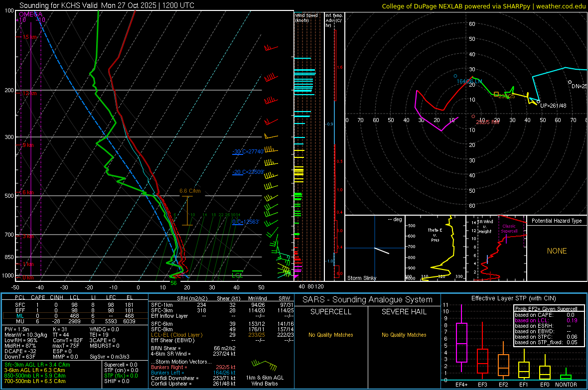Click the 3 km height marker label
The image size is (588, 390).
point(28,236)
